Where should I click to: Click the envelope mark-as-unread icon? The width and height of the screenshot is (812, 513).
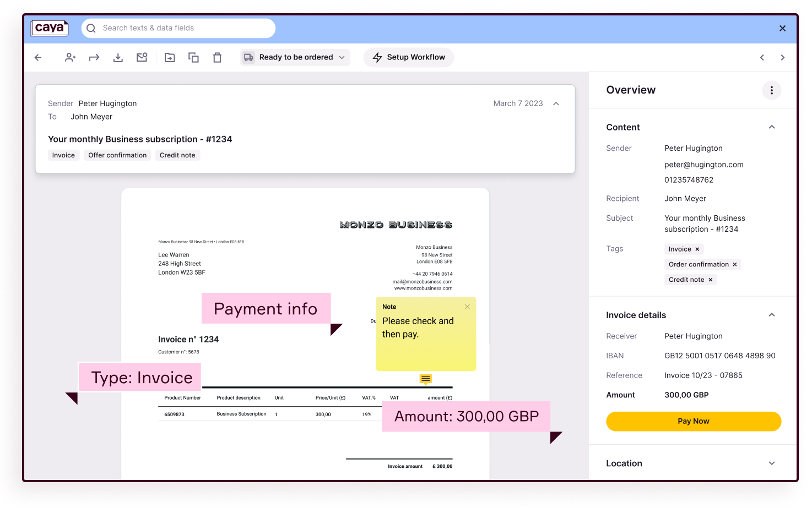click(x=142, y=57)
